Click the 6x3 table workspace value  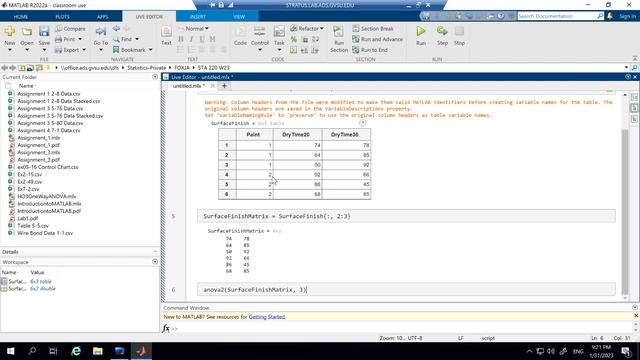click(x=41, y=281)
